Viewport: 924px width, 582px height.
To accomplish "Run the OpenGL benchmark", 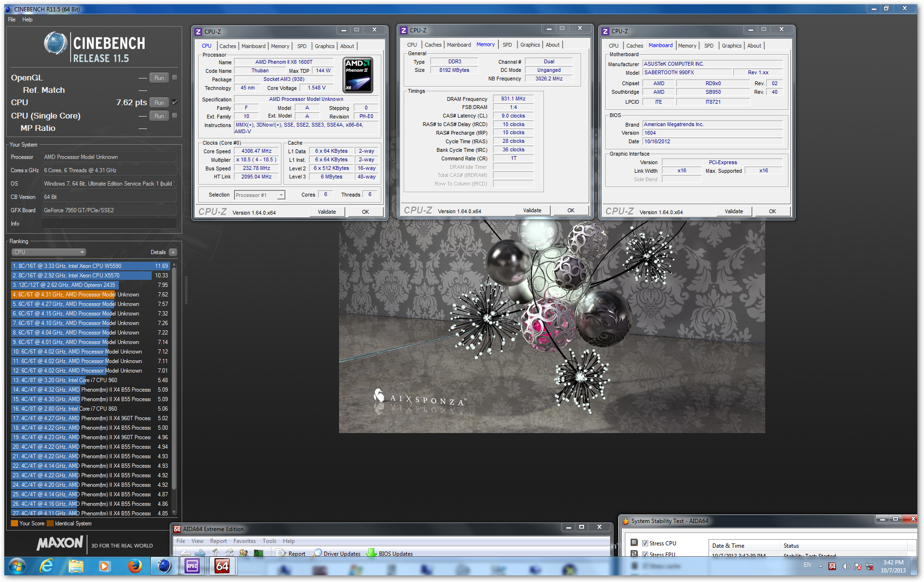I will coord(159,78).
